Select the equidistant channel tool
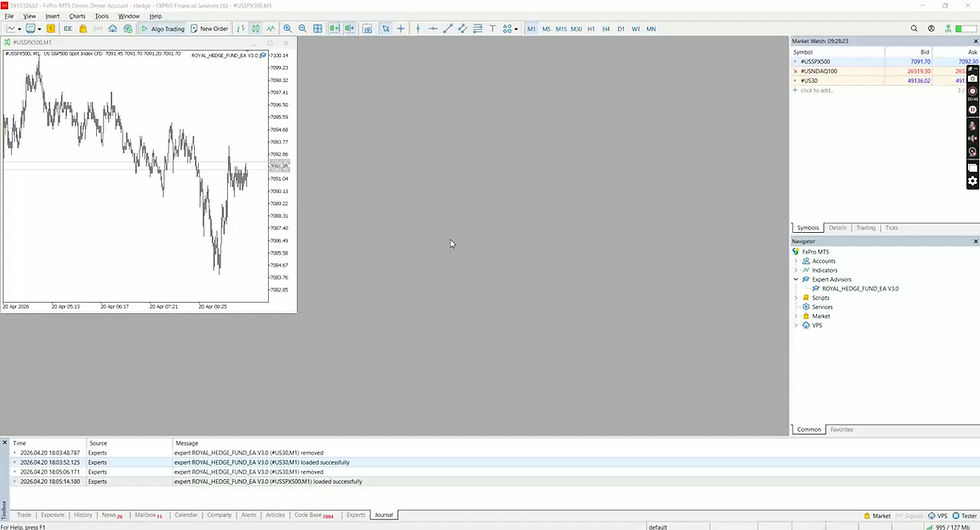 coord(462,29)
